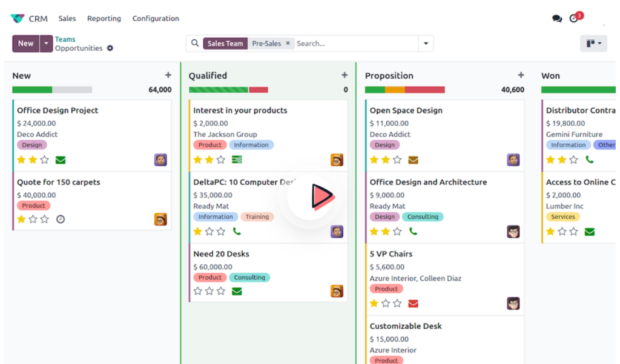620x364 pixels.
Task: Click the CRM app logo icon
Action: click(x=18, y=18)
